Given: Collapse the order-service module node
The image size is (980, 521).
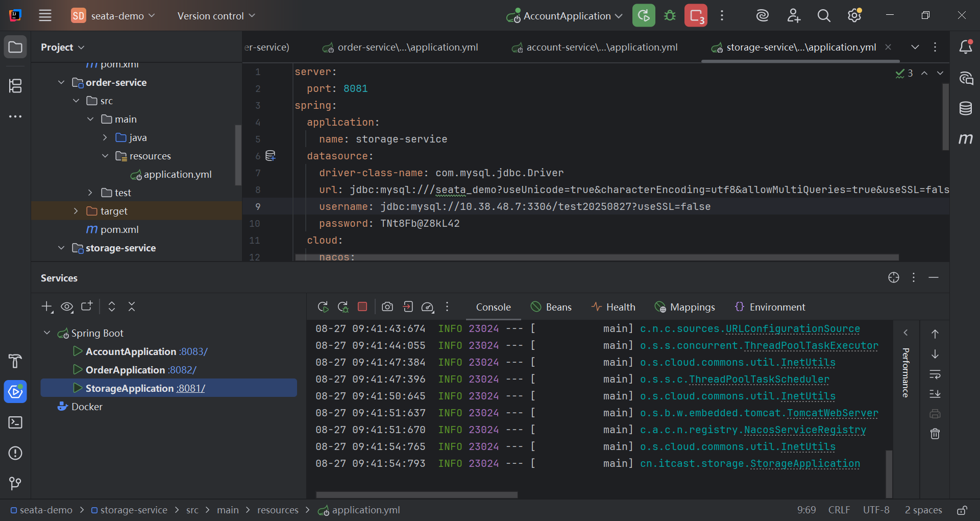Looking at the screenshot, I should click(61, 82).
